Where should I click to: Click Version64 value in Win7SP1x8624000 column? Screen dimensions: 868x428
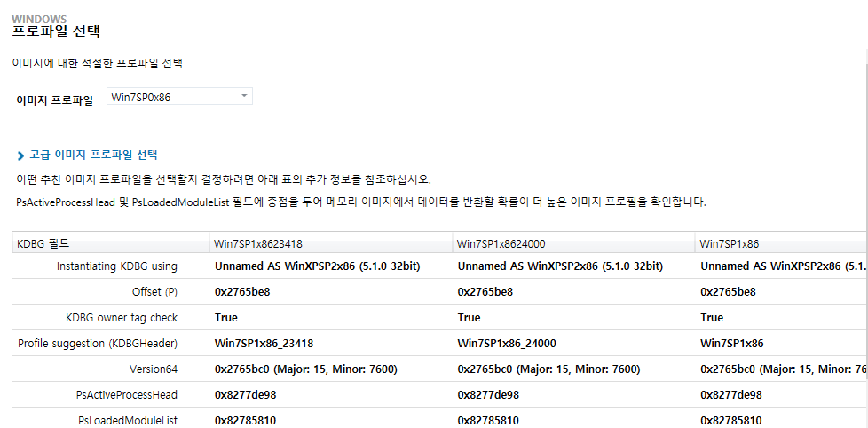point(549,369)
